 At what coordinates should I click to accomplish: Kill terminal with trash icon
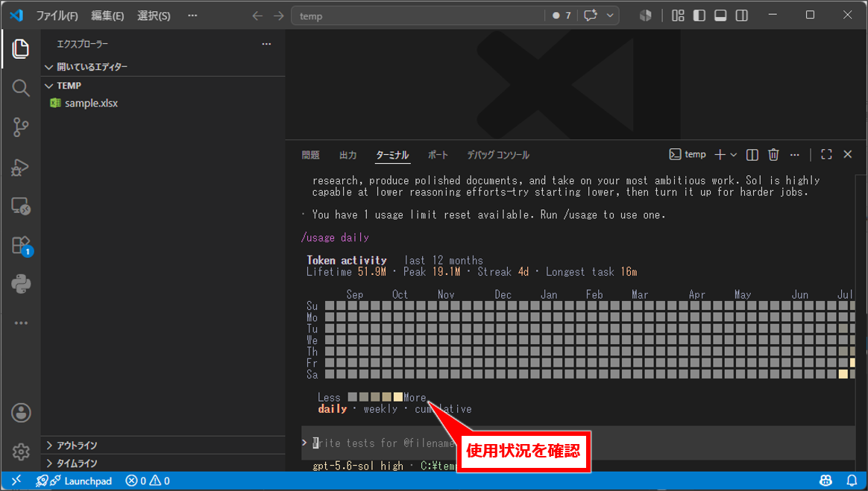click(x=773, y=154)
